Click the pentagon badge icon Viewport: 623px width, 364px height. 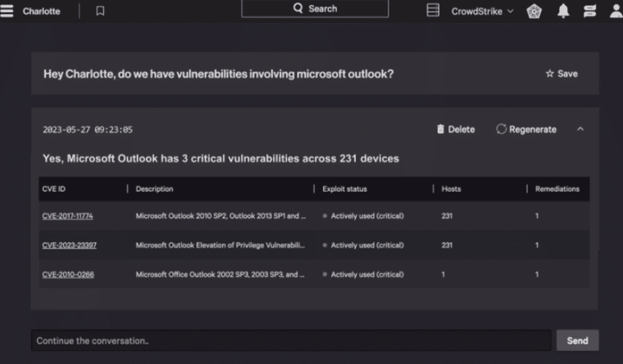point(534,11)
